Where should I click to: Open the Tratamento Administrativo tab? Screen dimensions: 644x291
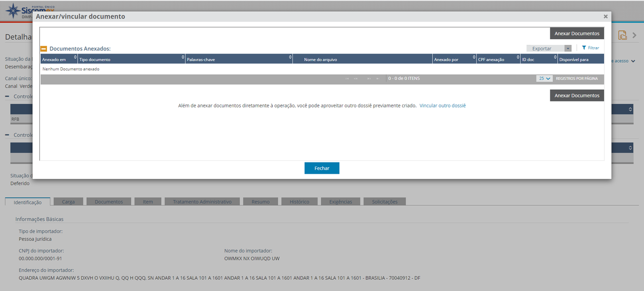[202, 202]
